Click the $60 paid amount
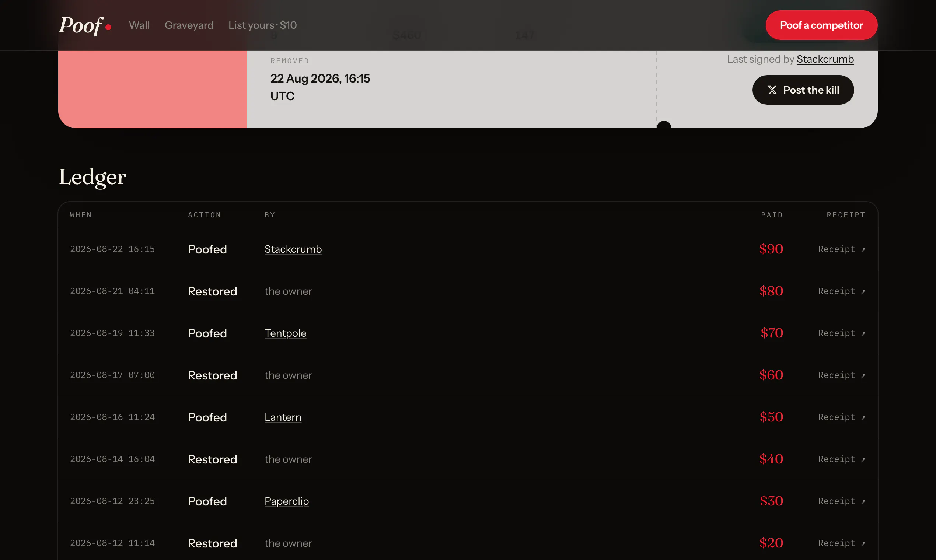936x560 pixels. (771, 375)
